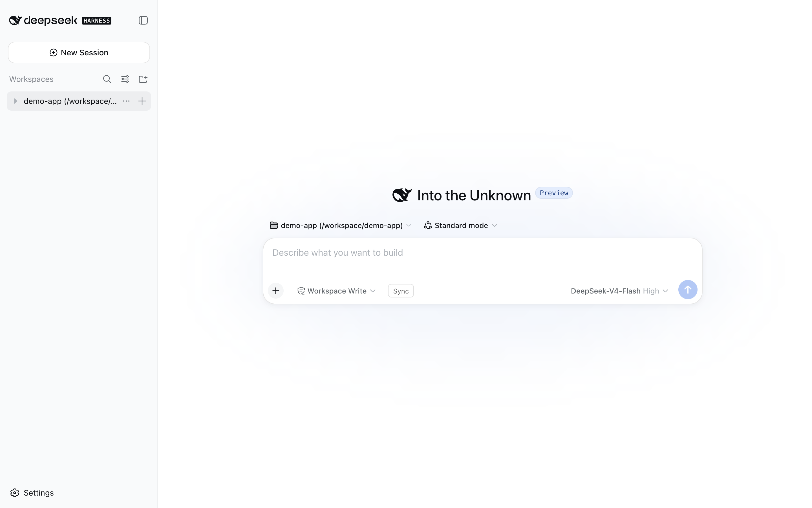This screenshot has height=508, width=812.
Task: Open Settings in the sidebar
Action: [32, 492]
